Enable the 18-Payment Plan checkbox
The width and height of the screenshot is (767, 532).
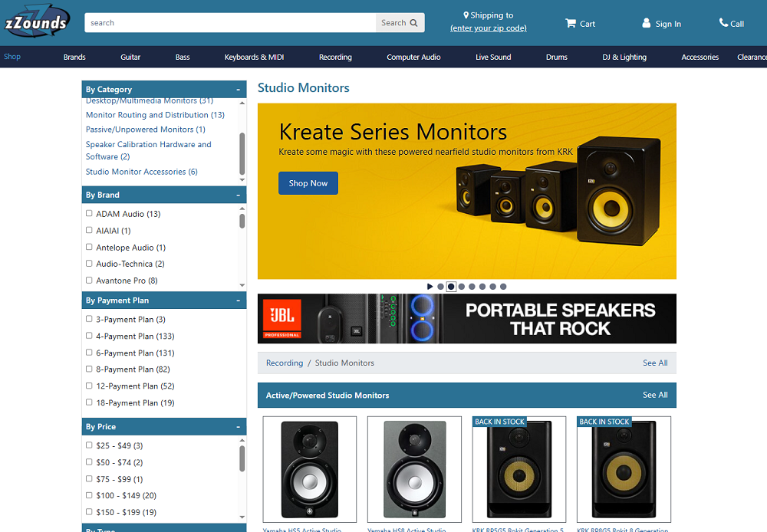89,402
